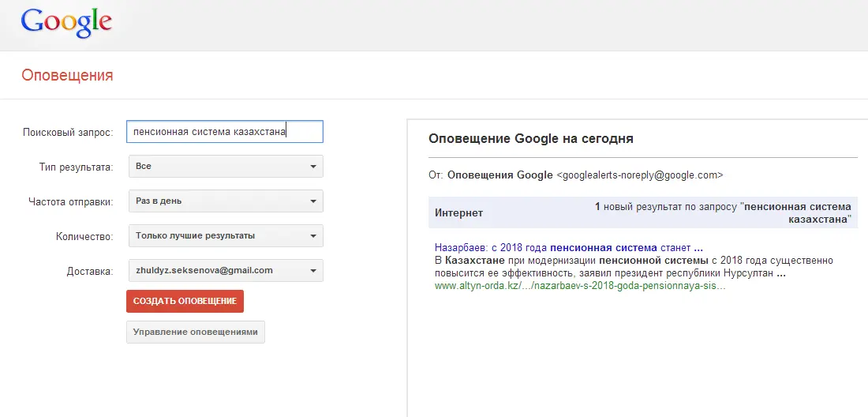Open the Назарбаев: с 2018 года result link

pyautogui.click(x=568, y=247)
